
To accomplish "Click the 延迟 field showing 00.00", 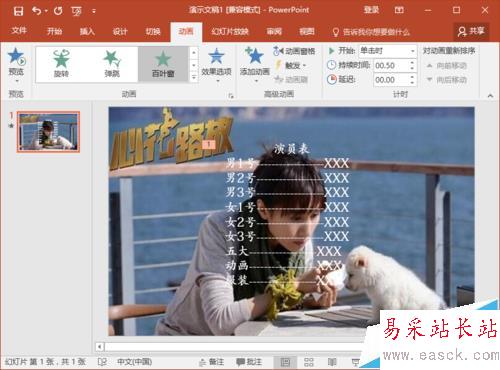I will click(391, 80).
